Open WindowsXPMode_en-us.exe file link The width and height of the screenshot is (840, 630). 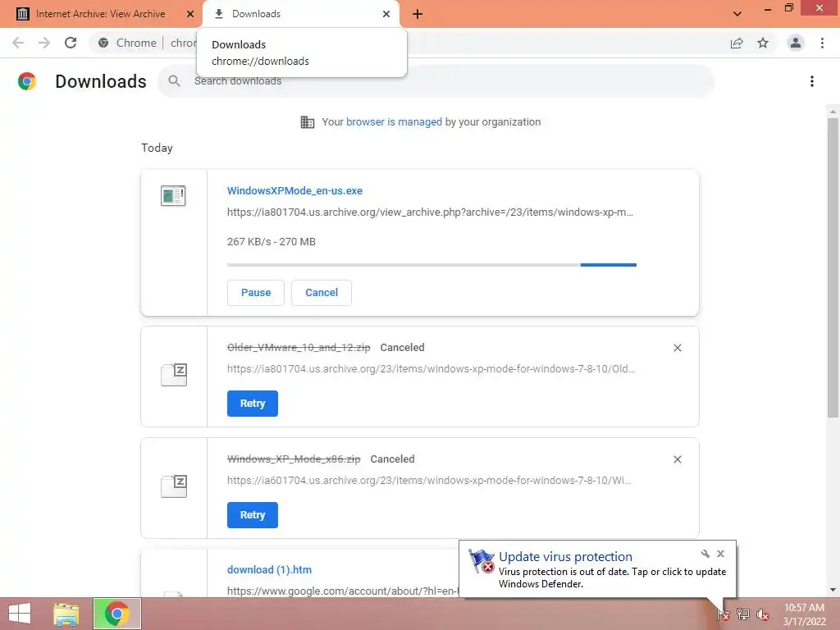[294, 190]
